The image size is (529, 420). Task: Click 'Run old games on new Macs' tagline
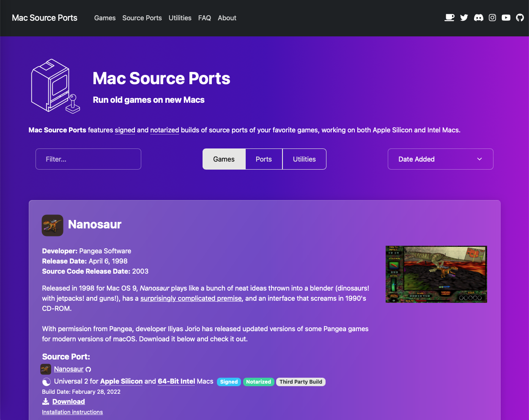149,100
